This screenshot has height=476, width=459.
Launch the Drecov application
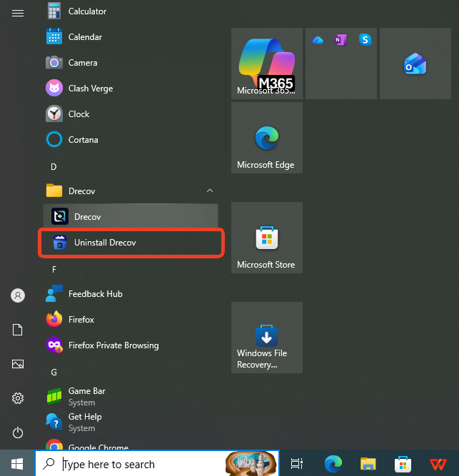coord(88,217)
